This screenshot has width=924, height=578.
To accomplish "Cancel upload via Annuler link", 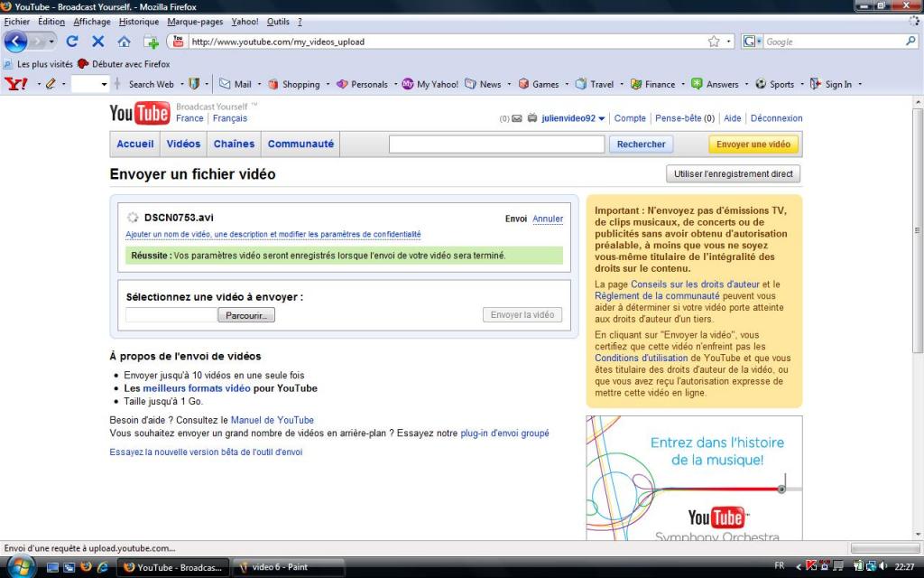I will (x=548, y=219).
